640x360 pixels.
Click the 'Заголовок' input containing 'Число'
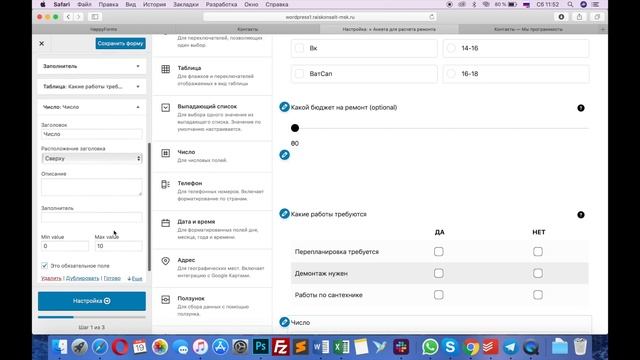point(92,134)
